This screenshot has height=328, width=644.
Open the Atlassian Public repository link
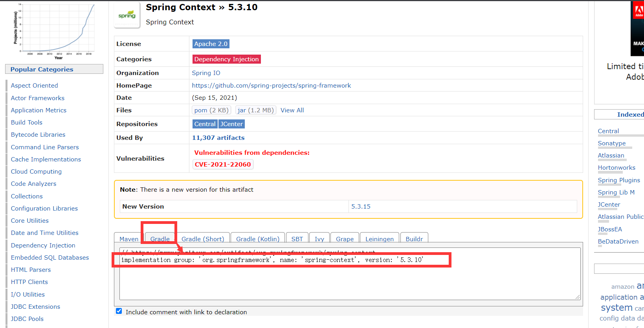(x=621, y=217)
